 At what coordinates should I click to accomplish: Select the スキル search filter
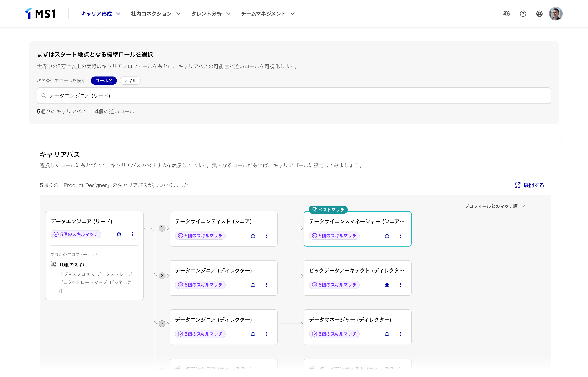click(130, 81)
